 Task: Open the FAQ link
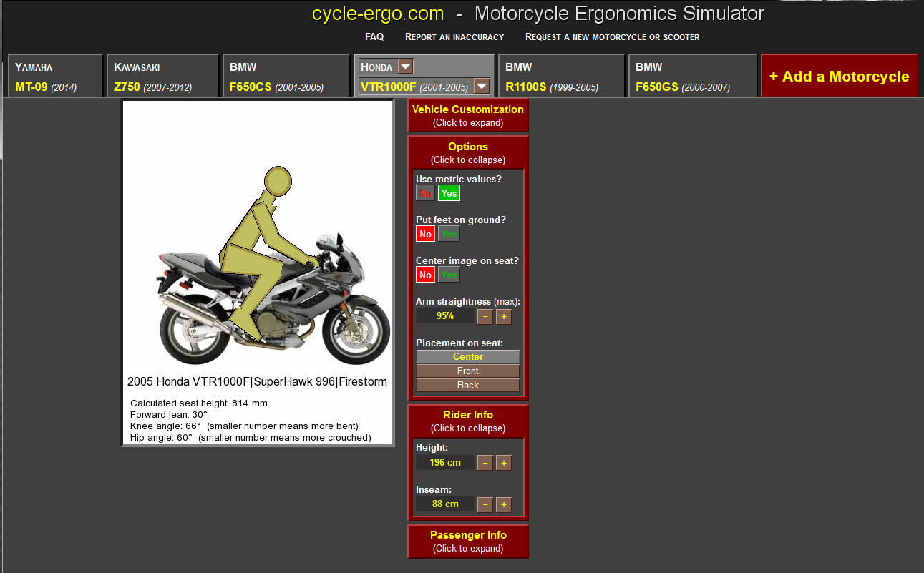click(x=374, y=36)
